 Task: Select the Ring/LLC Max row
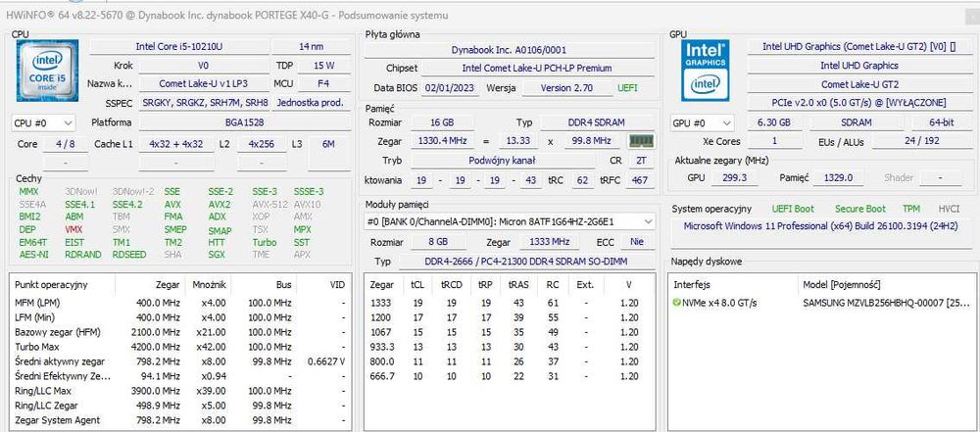point(180,391)
